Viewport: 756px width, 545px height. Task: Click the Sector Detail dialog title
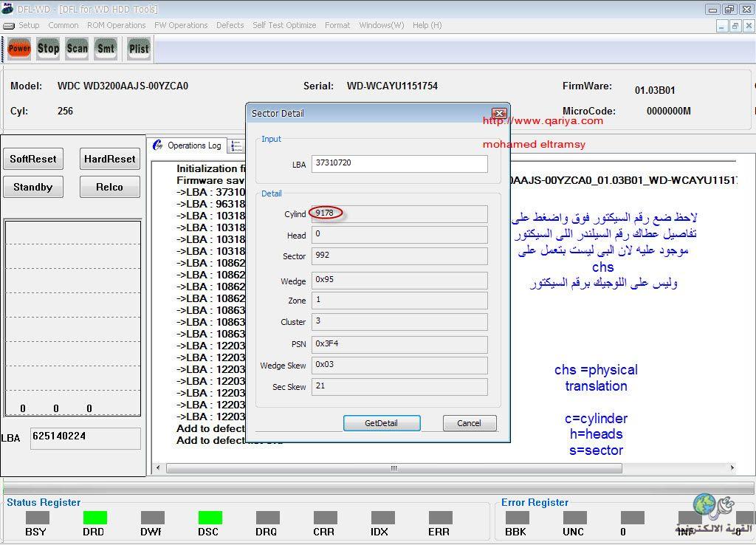278,113
